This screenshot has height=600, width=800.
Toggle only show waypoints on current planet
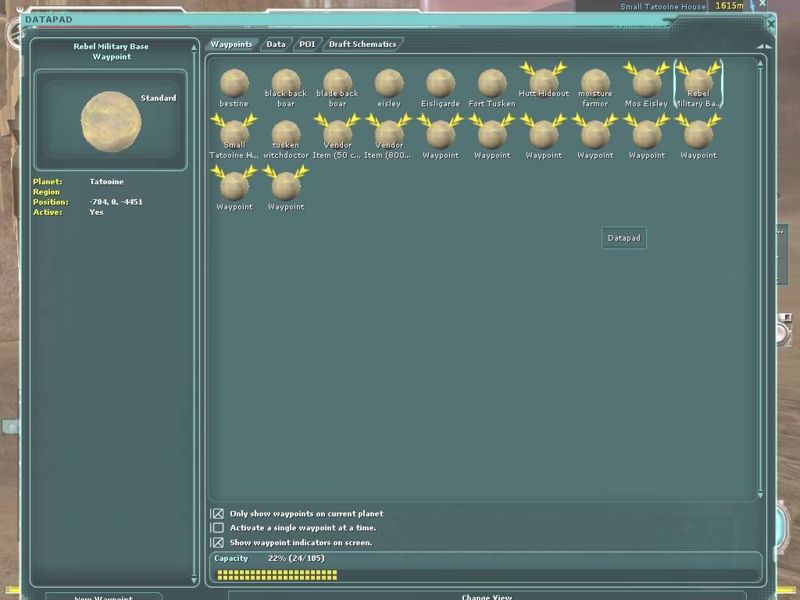pos(218,514)
